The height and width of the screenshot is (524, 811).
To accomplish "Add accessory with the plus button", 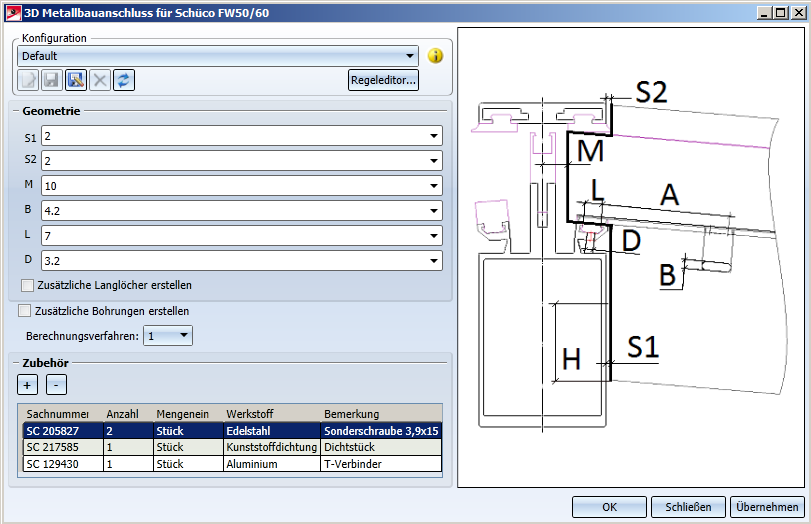I will (x=27, y=384).
